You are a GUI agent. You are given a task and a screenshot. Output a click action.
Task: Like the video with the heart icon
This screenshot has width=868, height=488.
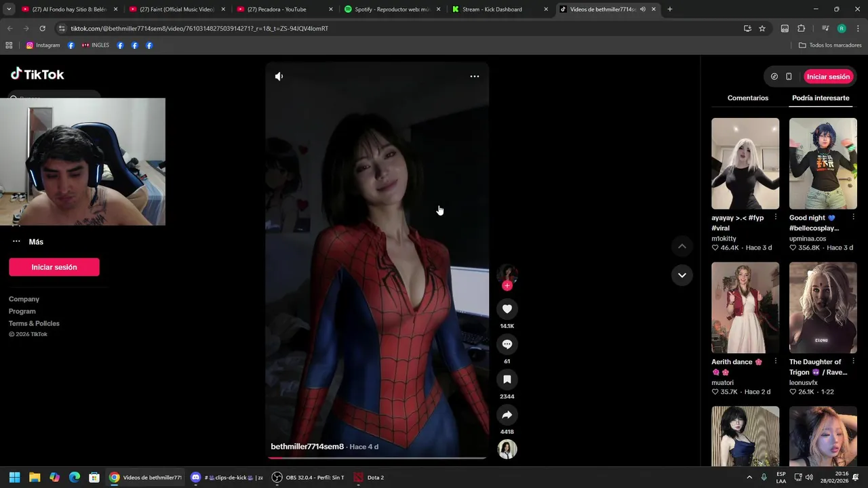click(x=507, y=309)
